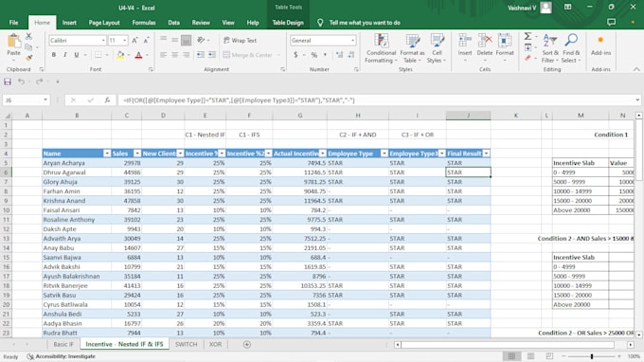
Task: Open Sort & Filter menu
Action: pyautogui.click(x=550, y=48)
